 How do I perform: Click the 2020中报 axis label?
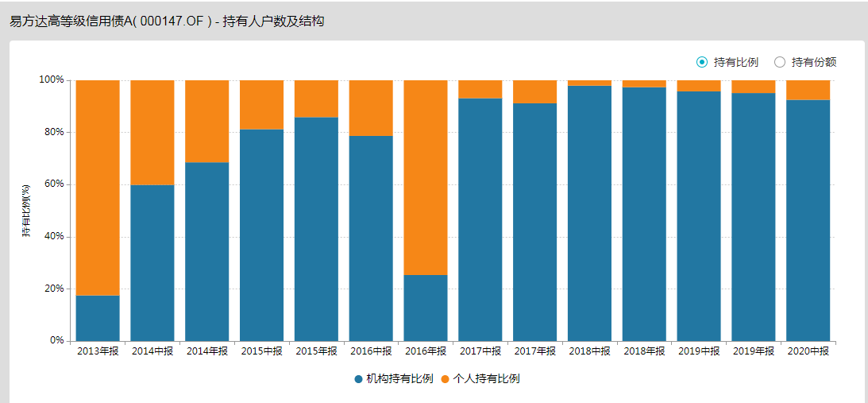click(808, 351)
